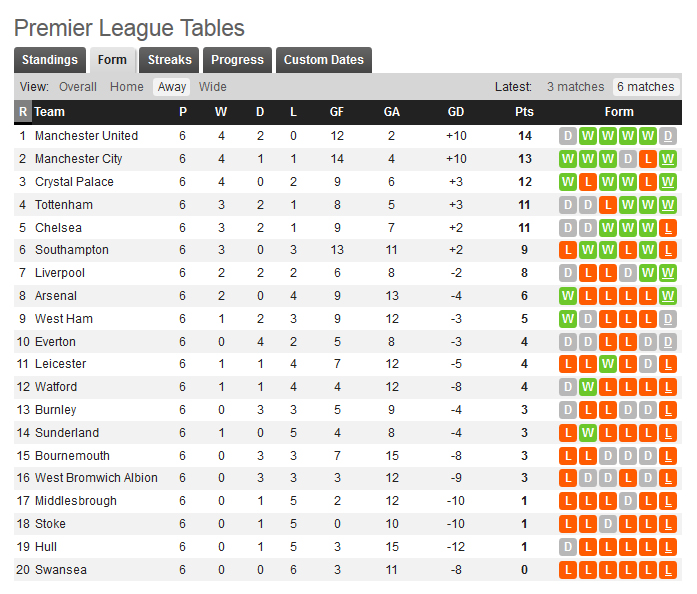Select the Wide view option

pos(213,87)
